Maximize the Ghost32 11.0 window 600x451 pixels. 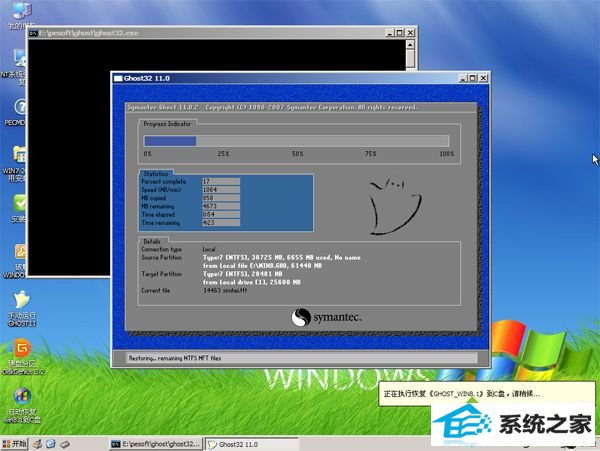(473, 78)
